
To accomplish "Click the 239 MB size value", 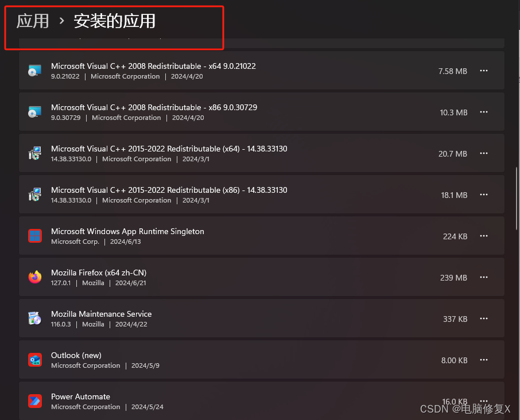I will 453,278.
